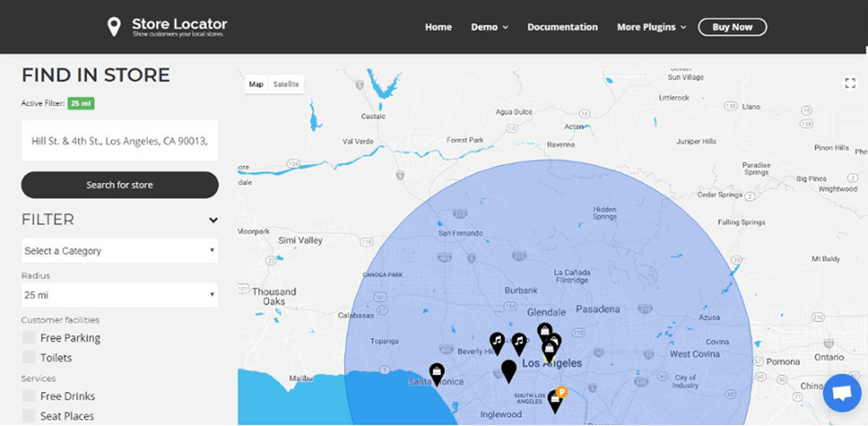Click the South Los Angeles shopping bag marker
Viewport: 868px width, 426px height.
554,401
